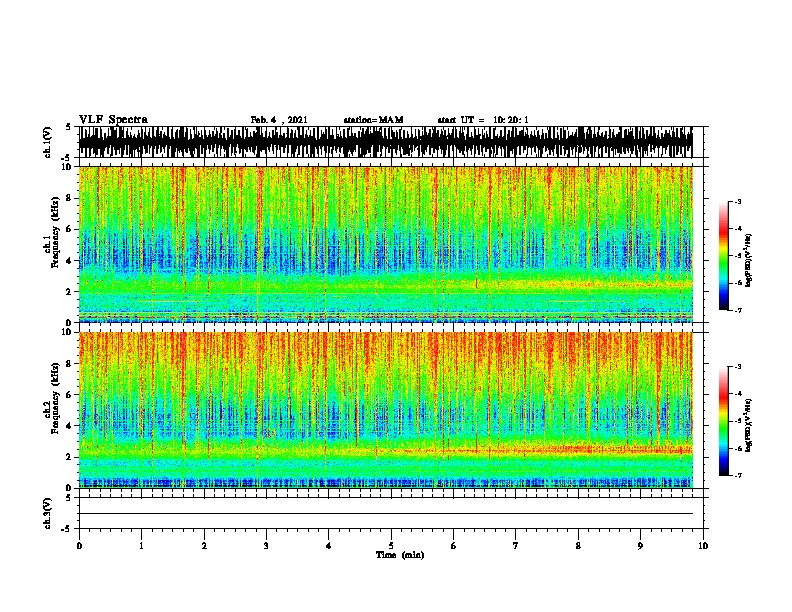Click the "ch.2 Frequency (kHz)" axis label
The width and height of the screenshot is (792, 612).
click(52, 398)
